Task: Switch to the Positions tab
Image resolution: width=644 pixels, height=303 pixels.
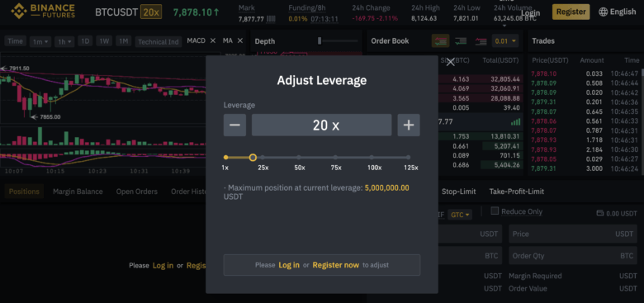Action: (x=24, y=192)
